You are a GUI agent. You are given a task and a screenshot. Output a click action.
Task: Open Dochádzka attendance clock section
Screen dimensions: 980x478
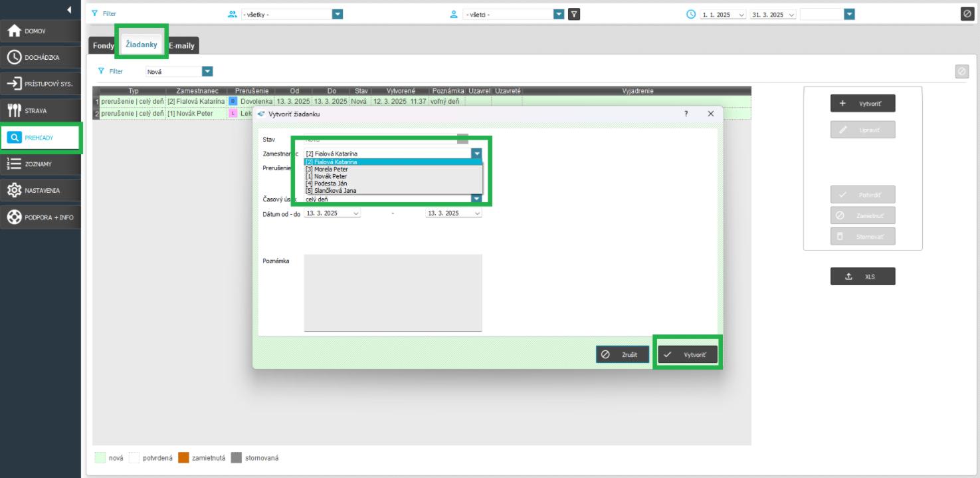(41, 57)
